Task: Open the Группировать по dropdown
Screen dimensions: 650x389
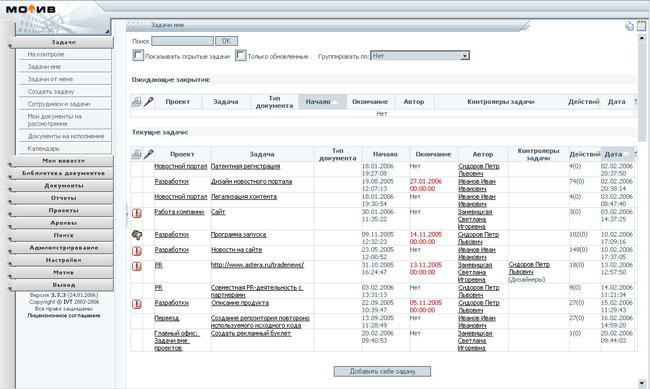Action: pyautogui.click(x=420, y=56)
